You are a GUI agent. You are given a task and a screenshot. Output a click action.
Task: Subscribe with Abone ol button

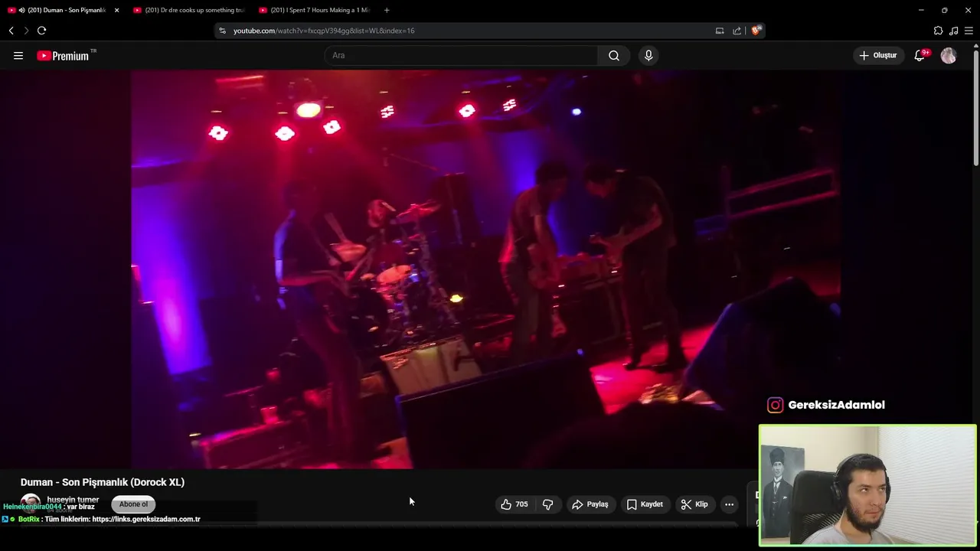point(133,504)
